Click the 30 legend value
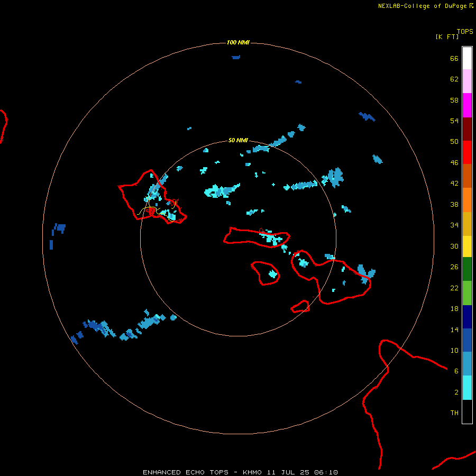476x476 pixels. point(454,246)
